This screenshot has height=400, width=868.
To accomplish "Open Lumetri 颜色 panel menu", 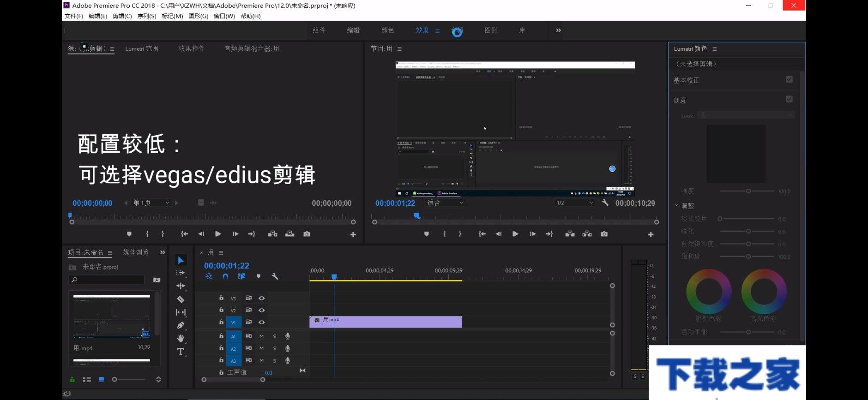I will coord(714,49).
